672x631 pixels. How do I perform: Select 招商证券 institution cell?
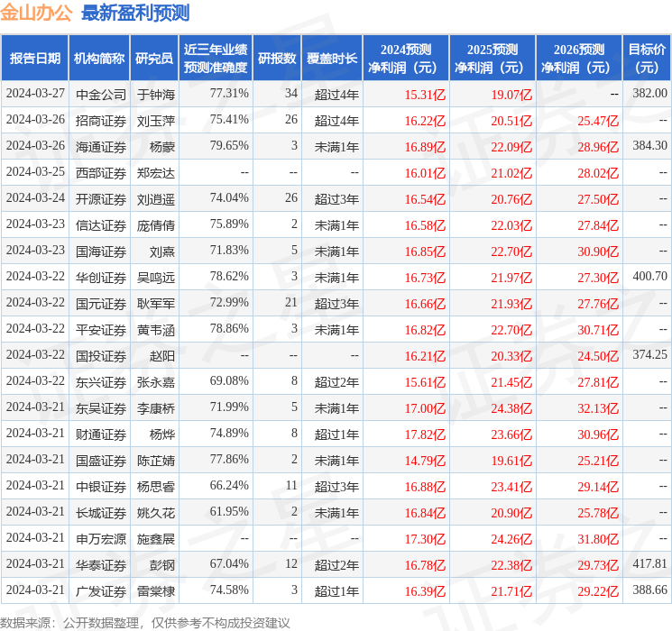click(101, 121)
